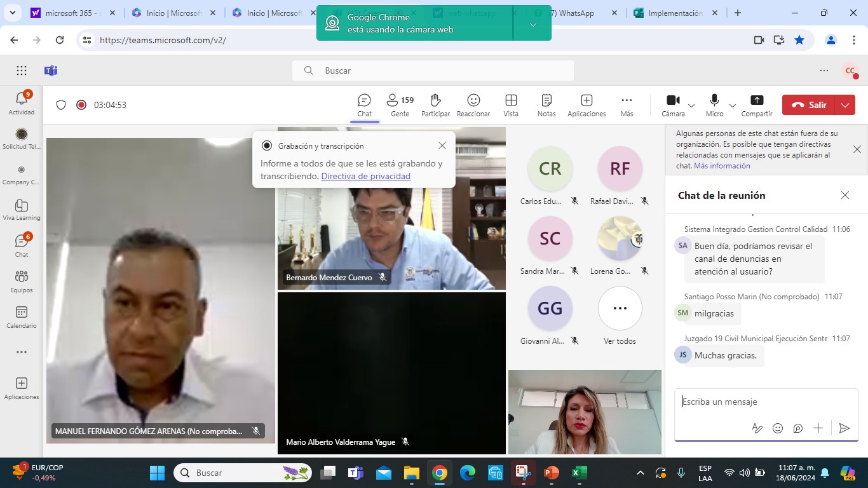Click the SM milgracias chat message
Image resolution: width=868 pixels, height=488 pixels.
714,313
